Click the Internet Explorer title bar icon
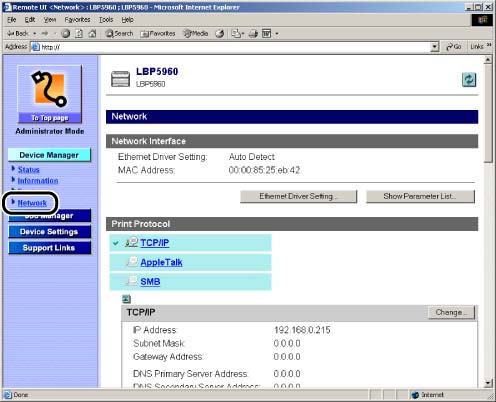 [7, 7]
